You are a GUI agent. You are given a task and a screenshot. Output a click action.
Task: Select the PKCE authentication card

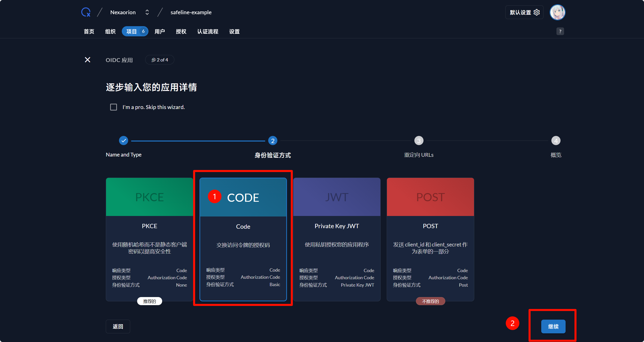149,239
